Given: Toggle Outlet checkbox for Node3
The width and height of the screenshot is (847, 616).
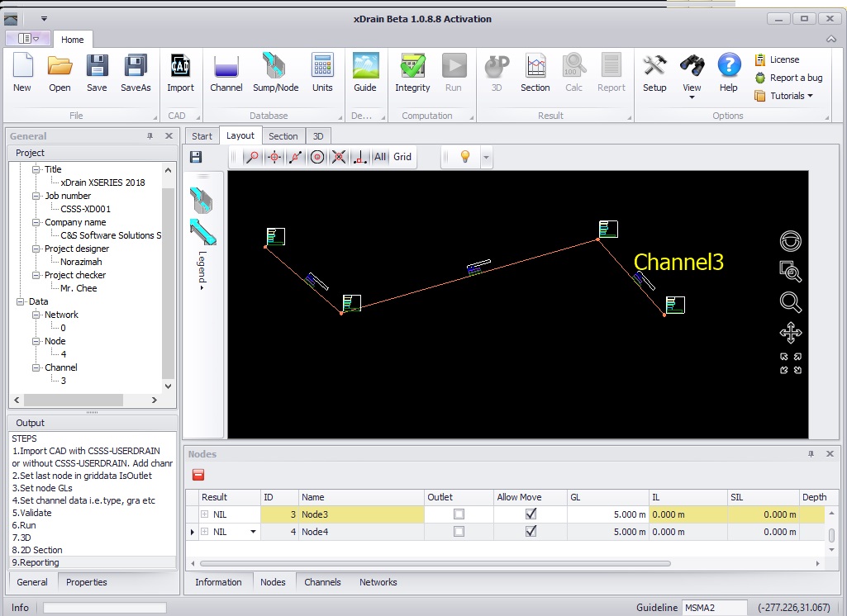Looking at the screenshot, I should tap(459, 514).
